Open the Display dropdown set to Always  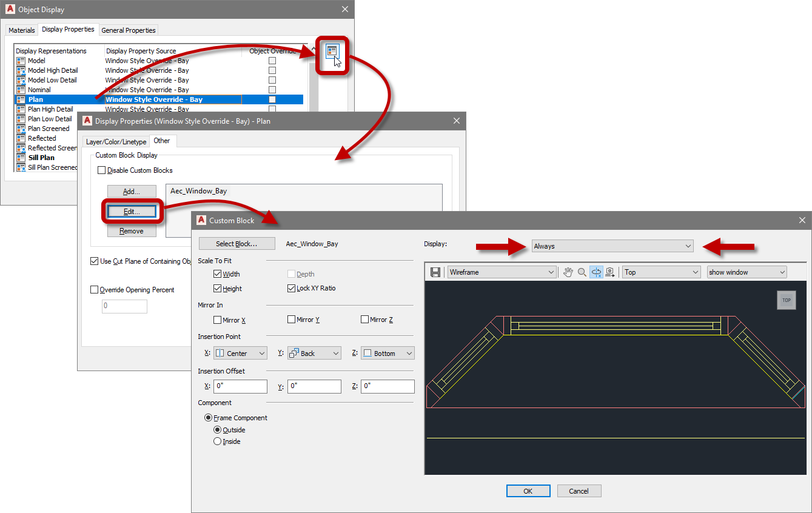[612, 246]
